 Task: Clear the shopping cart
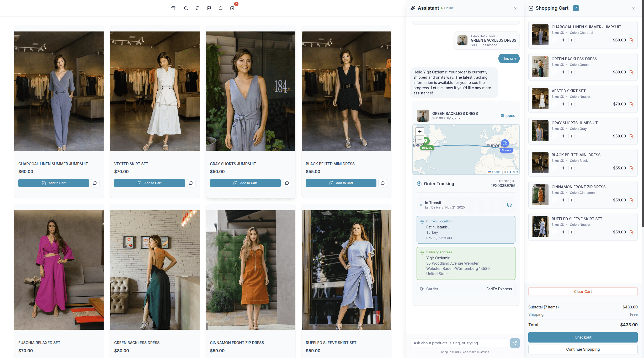tap(583, 291)
